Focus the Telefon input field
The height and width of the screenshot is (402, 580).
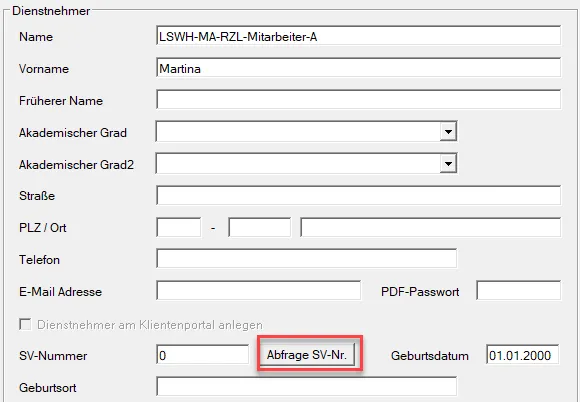click(x=306, y=259)
